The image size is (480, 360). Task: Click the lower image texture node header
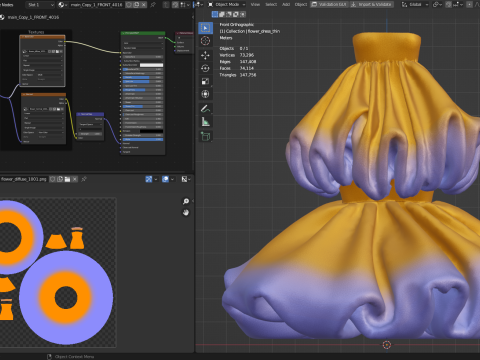click(44, 95)
